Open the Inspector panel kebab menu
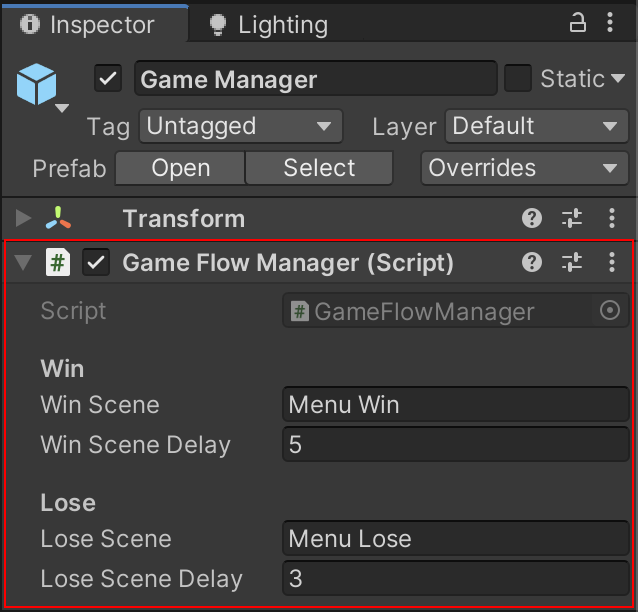The width and height of the screenshot is (638, 612). pyautogui.click(x=613, y=23)
